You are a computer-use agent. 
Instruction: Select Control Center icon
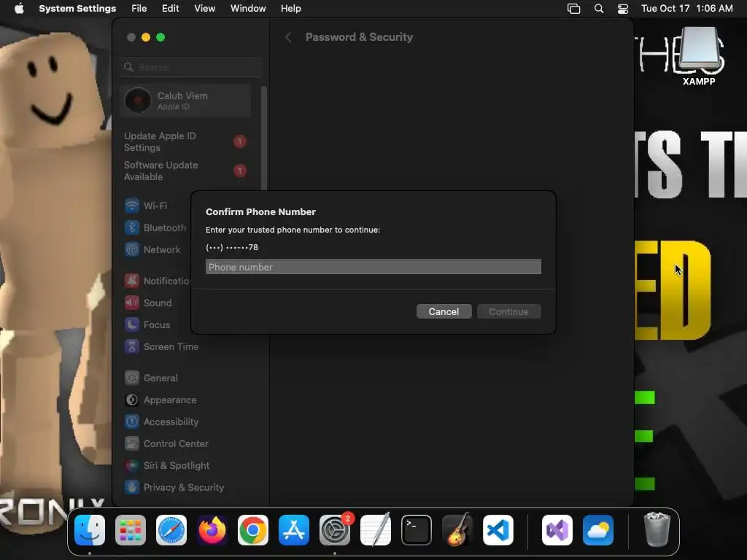click(132, 444)
